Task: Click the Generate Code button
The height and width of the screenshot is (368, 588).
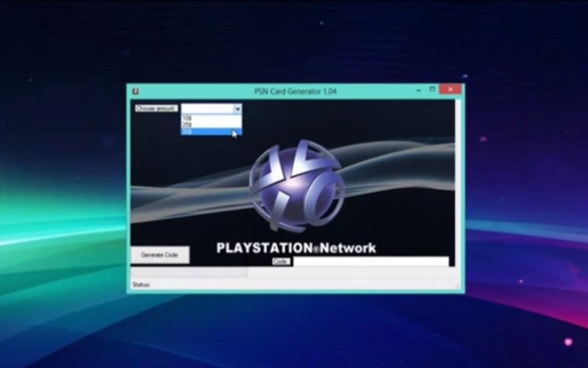Action: point(160,255)
